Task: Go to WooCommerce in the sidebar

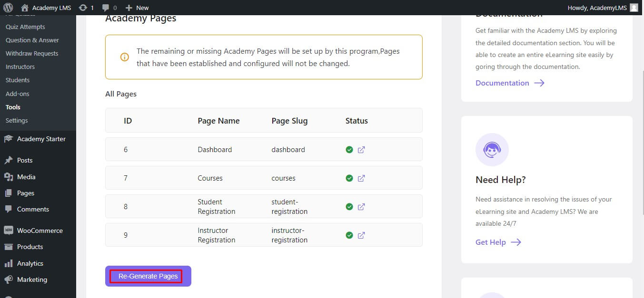Action: [40, 231]
